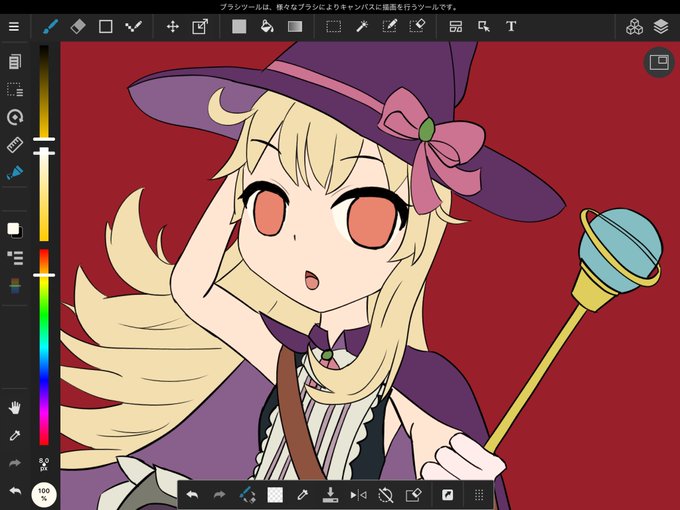
Task: Tap the shortcut bar grip handle
Action: click(479, 494)
